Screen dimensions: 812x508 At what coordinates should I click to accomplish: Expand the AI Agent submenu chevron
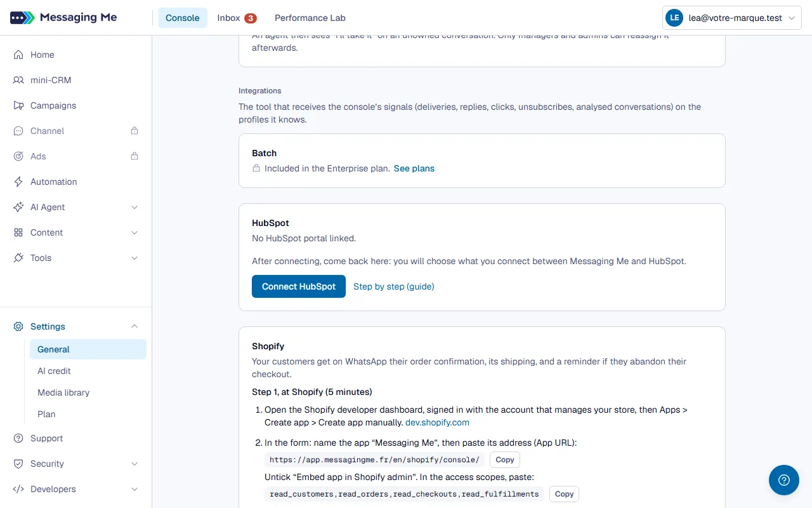[x=134, y=207]
